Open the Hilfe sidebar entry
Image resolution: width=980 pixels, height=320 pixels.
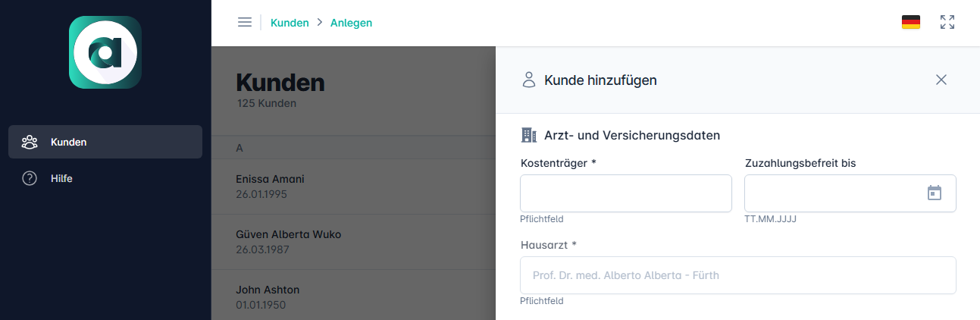tap(61, 179)
